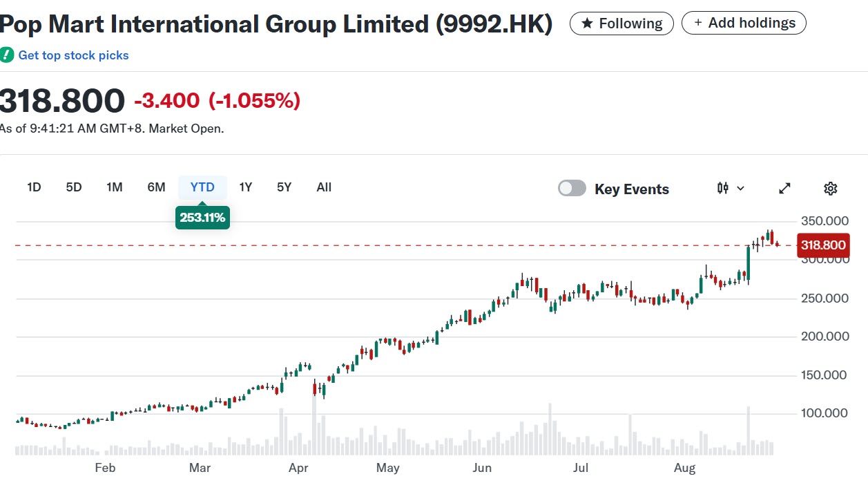Switch chart to 1M range
868x492 pixels.
click(x=115, y=187)
